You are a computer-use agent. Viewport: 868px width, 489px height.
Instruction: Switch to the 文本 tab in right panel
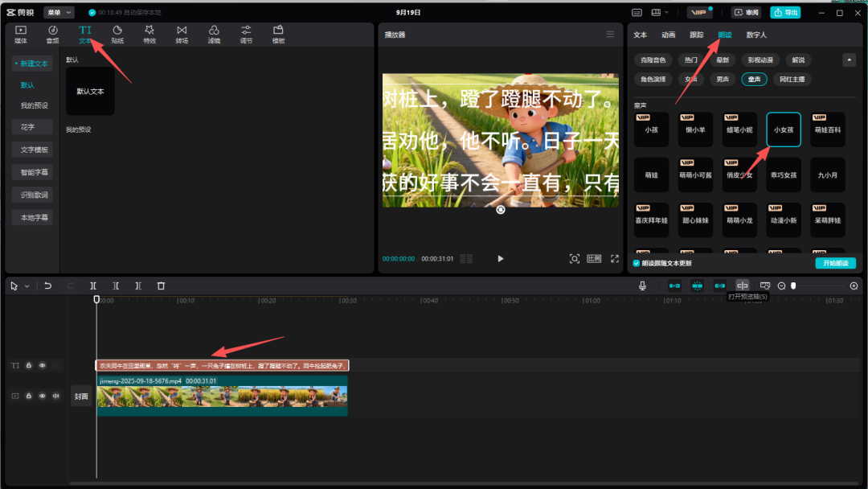(x=641, y=35)
